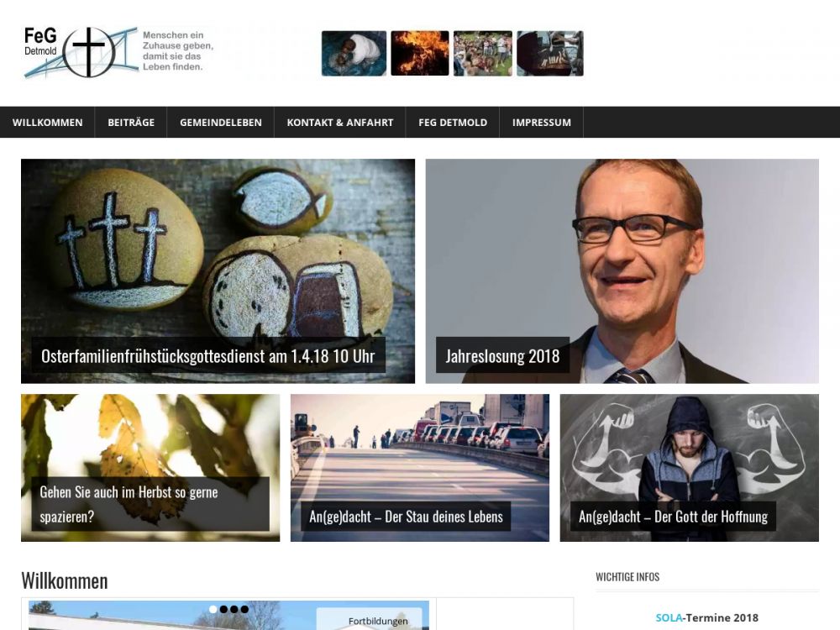Open the fire flames header thumbnail
The image size is (840, 630).
pyautogui.click(x=419, y=53)
